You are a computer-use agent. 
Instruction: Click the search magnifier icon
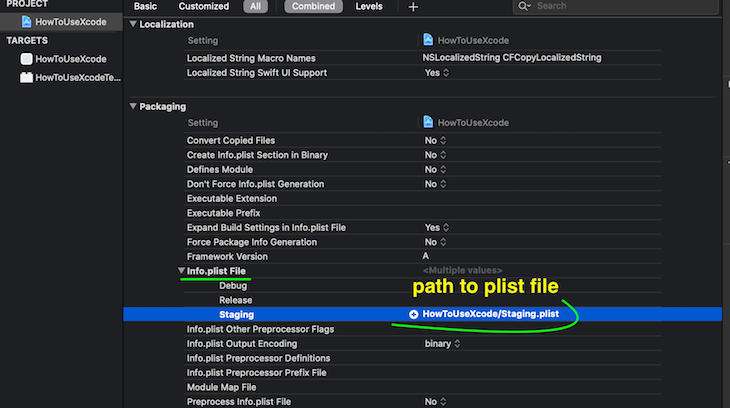click(524, 6)
